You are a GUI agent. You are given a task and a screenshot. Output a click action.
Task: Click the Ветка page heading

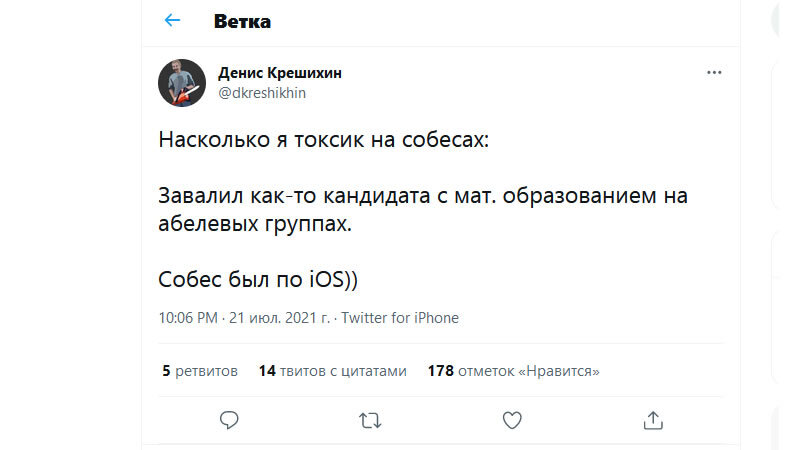242,21
